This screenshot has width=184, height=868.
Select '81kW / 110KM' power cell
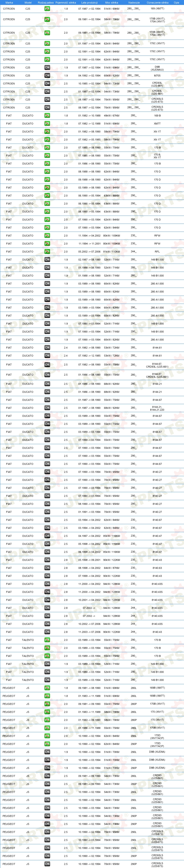[x=112, y=252]
